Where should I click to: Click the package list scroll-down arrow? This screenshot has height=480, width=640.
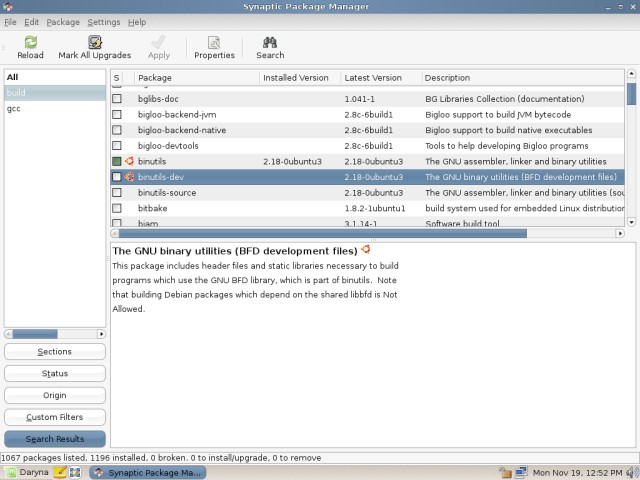point(631,222)
